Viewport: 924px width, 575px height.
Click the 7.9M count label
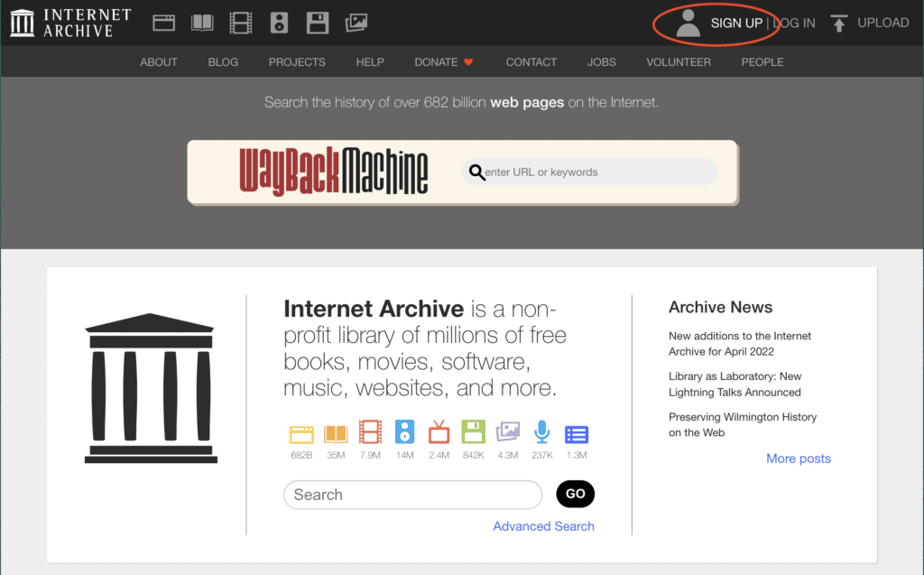[x=370, y=455]
